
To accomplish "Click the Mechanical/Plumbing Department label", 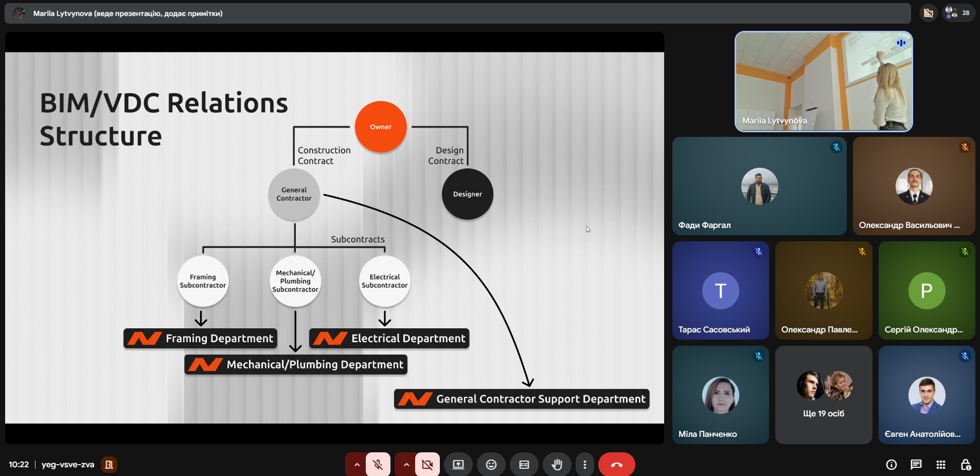I will pyautogui.click(x=296, y=364).
